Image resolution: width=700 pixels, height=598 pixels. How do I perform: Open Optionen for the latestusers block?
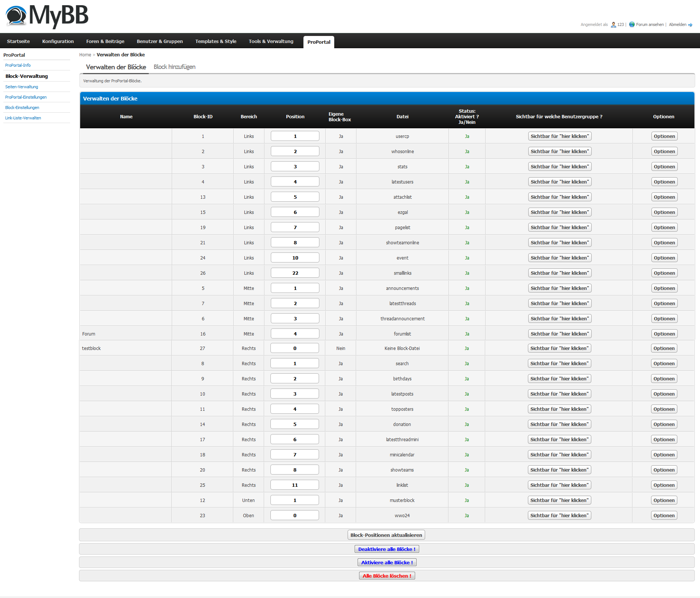(664, 182)
